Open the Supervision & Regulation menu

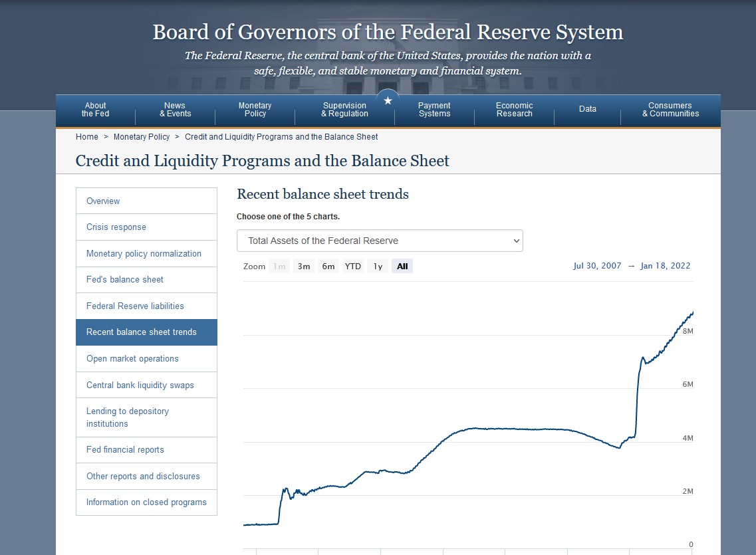(x=344, y=110)
